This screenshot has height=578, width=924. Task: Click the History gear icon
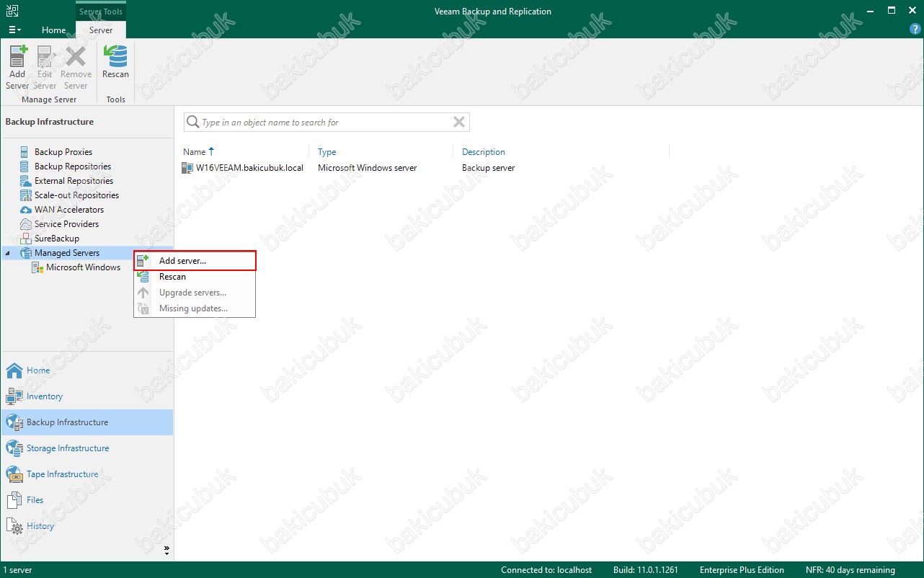[x=14, y=527]
